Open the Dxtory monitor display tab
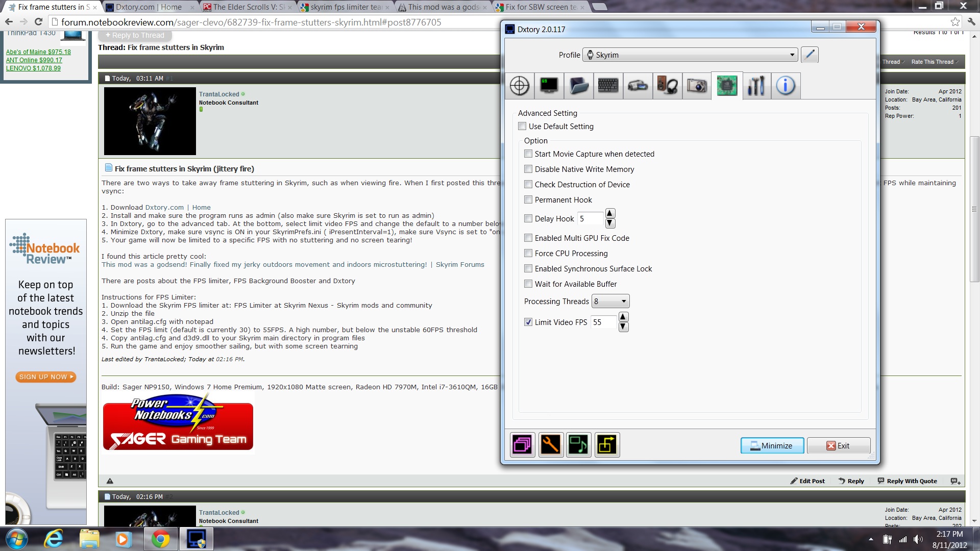The height and width of the screenshot is (551, 980). click(x=549, y=85)
